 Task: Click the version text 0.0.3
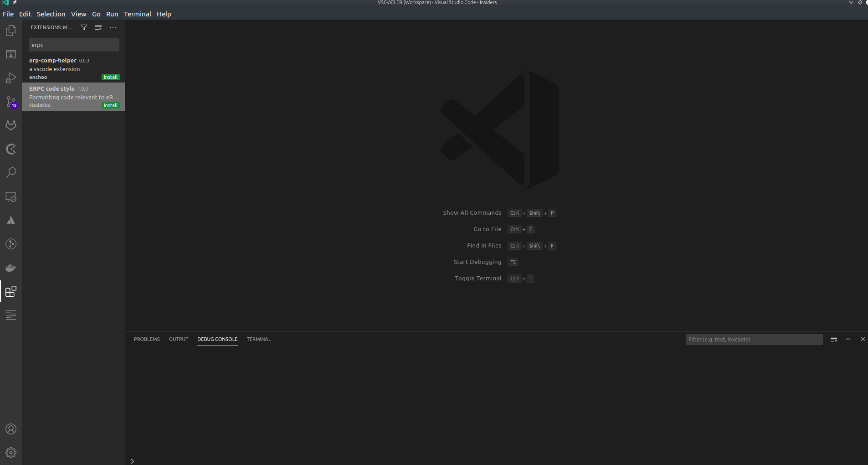point(84,61)
